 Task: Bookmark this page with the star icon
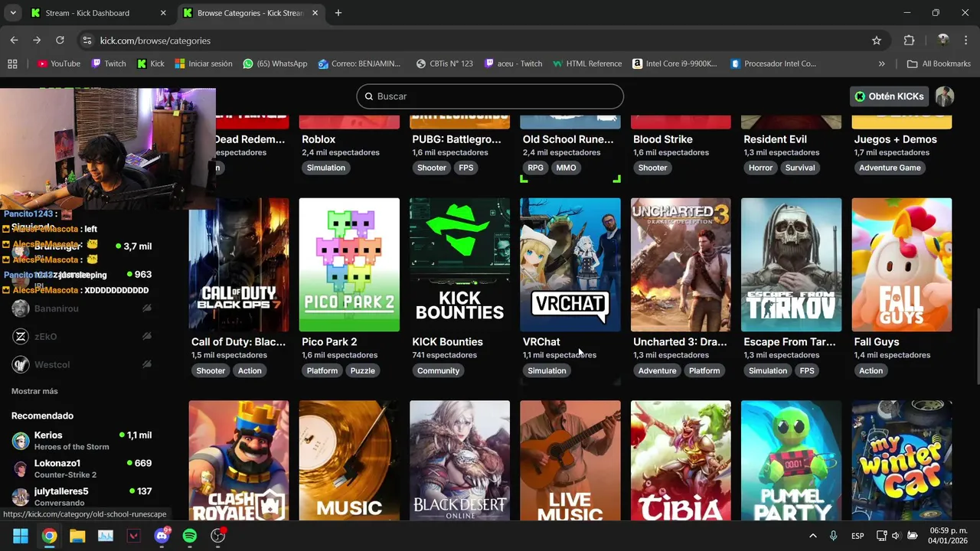pyautogui.click(x=877, y=41)
